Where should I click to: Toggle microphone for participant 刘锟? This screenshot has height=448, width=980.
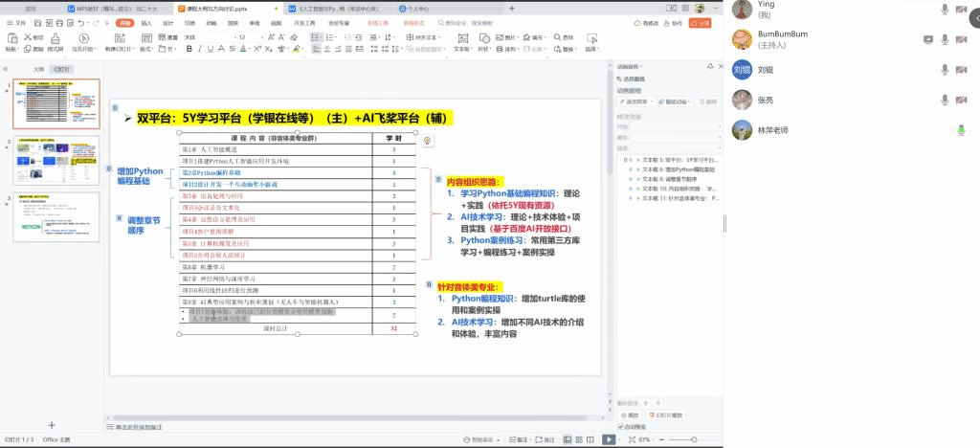[x=946, y=70]
